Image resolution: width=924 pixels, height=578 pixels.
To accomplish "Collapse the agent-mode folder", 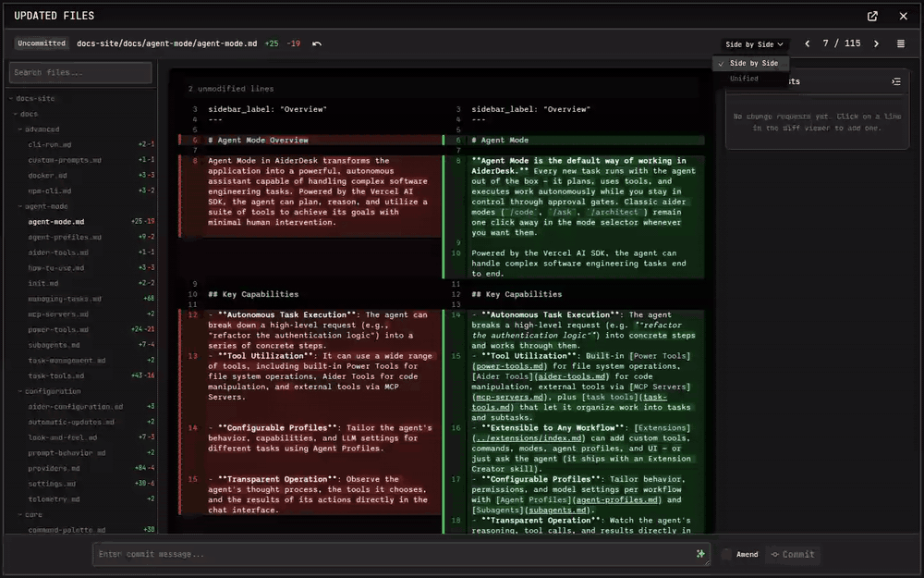I will [x=46, y=206].
